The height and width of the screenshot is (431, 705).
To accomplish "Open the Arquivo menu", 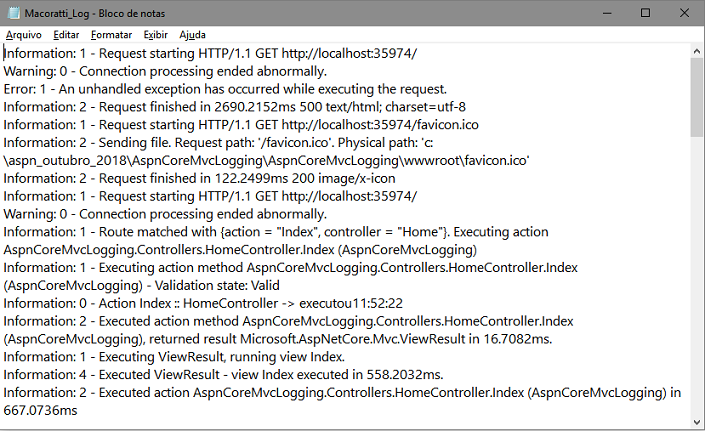I will (23, 35).
